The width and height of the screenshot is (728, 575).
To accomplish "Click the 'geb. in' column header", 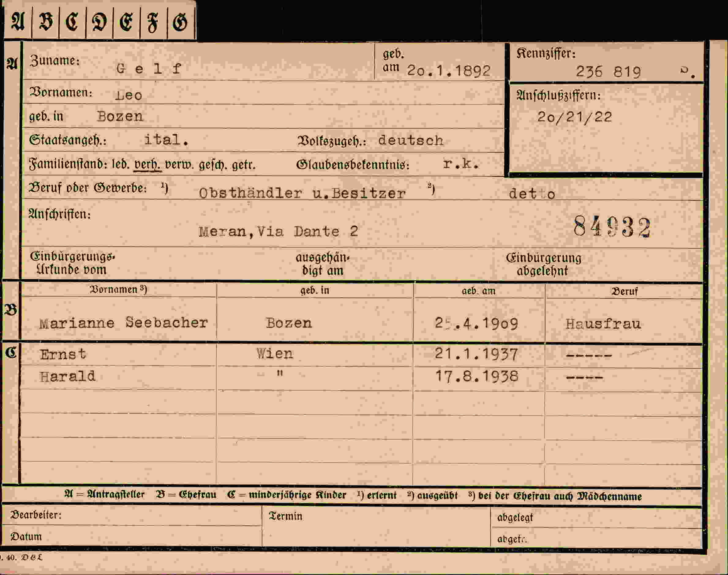I will tap(315, 291).
